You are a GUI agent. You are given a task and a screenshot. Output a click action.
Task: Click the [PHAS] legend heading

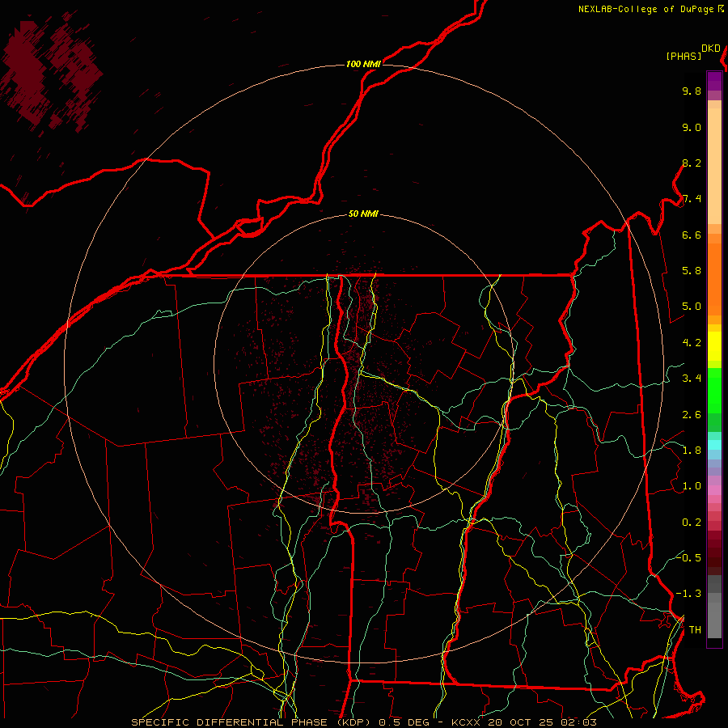tap(684, 57)
